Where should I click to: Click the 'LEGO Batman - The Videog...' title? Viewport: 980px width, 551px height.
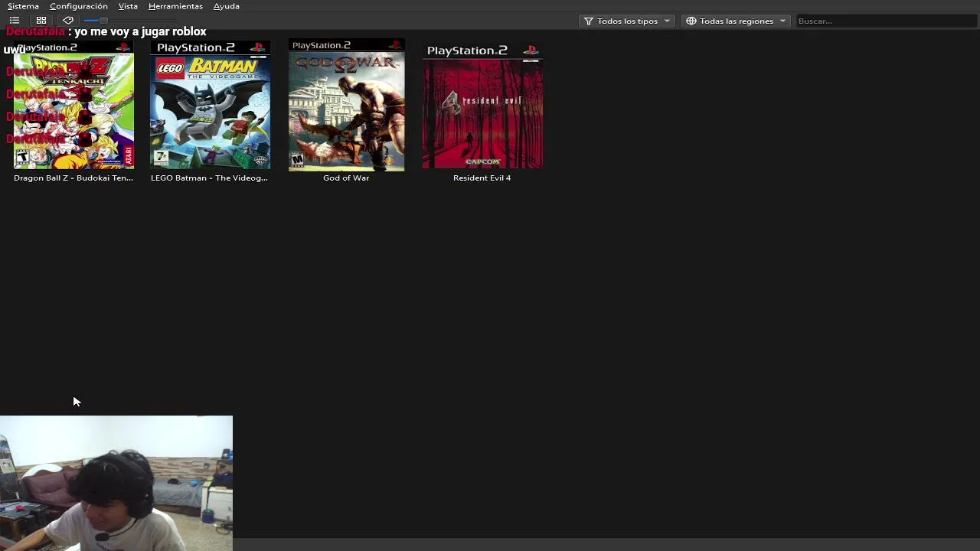click(x=209, y=178)
